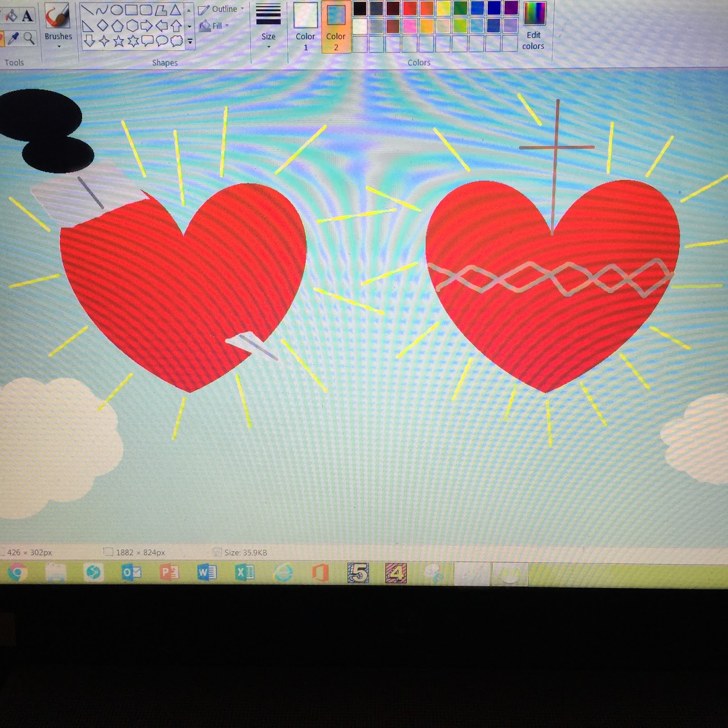Screen dimensions: 728x728
Task: Launch Excel from the taskbar
Action: (x=244, y=572)
